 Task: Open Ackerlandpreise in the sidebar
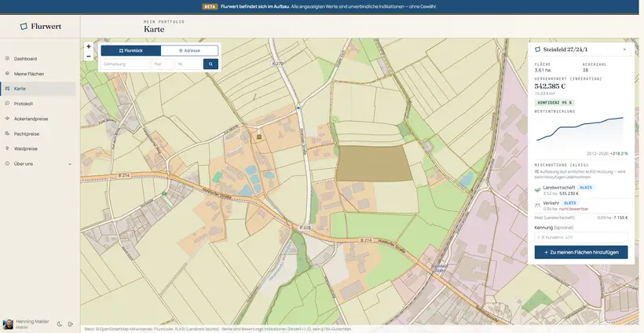coord(38,119)
